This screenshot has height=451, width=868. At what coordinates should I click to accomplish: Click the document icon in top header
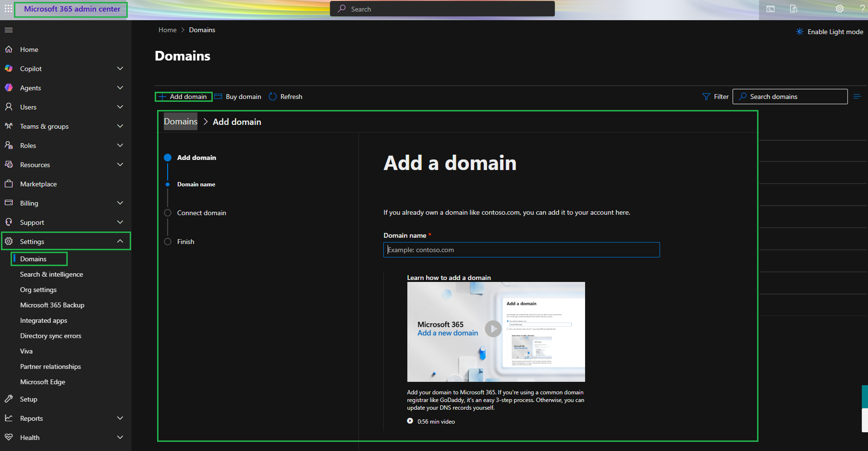(x=794, y=9)
